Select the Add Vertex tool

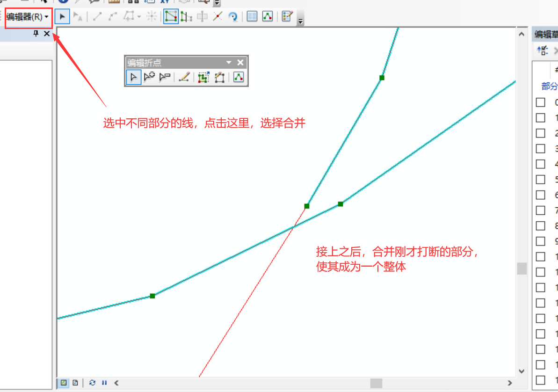[x=149, y=77]
